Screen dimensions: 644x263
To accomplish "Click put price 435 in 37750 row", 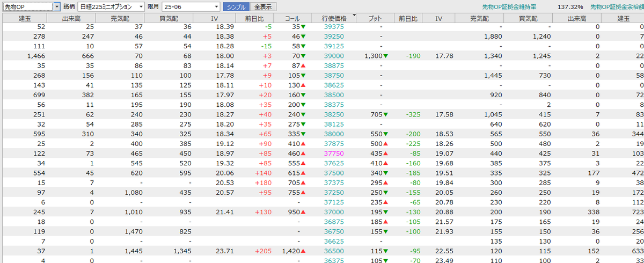I will point(377,153).
